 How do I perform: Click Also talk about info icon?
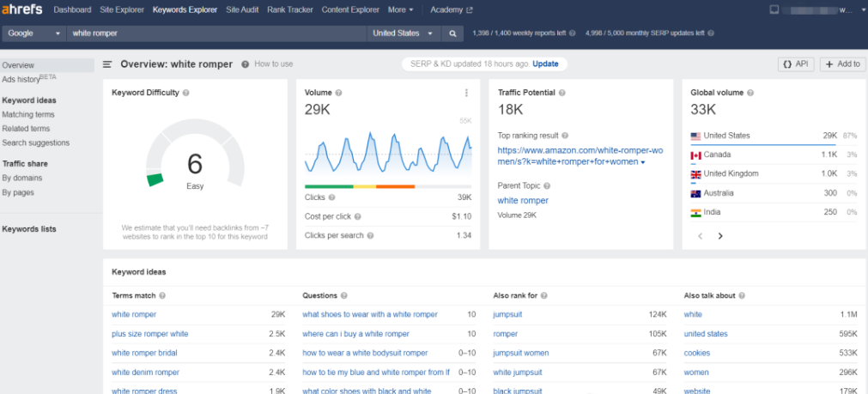(x=742, y=296)
